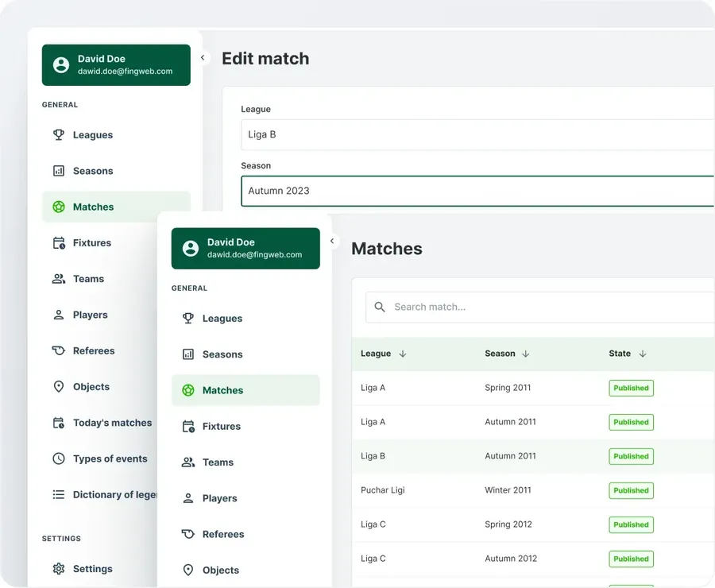Open Types of events menu item
715x588 pixels.
click(110, 459)
